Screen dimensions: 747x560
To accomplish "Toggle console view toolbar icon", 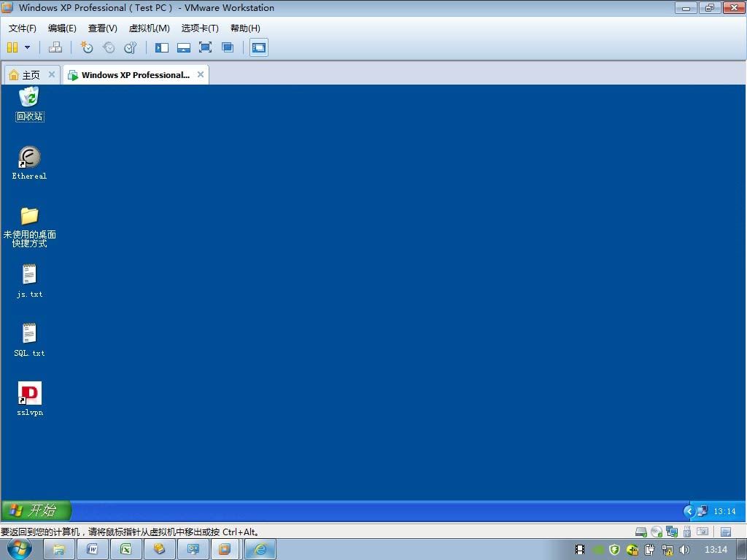I will (259, 47).
